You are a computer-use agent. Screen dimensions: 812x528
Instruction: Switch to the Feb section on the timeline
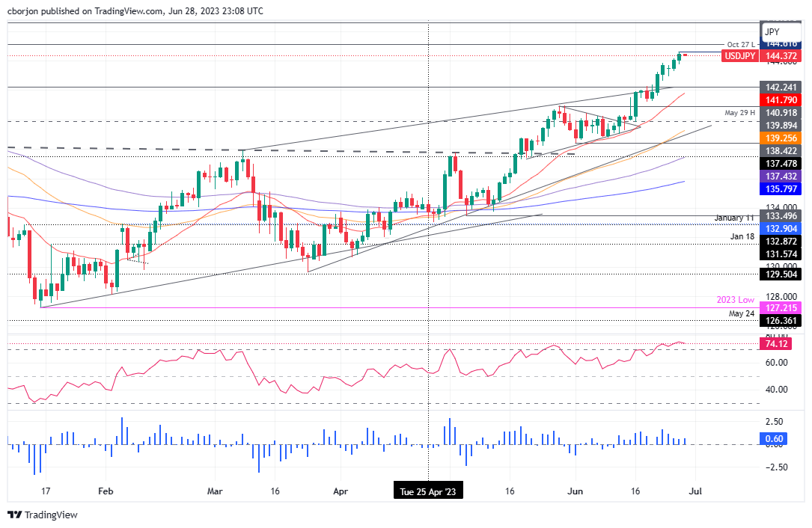106,492
